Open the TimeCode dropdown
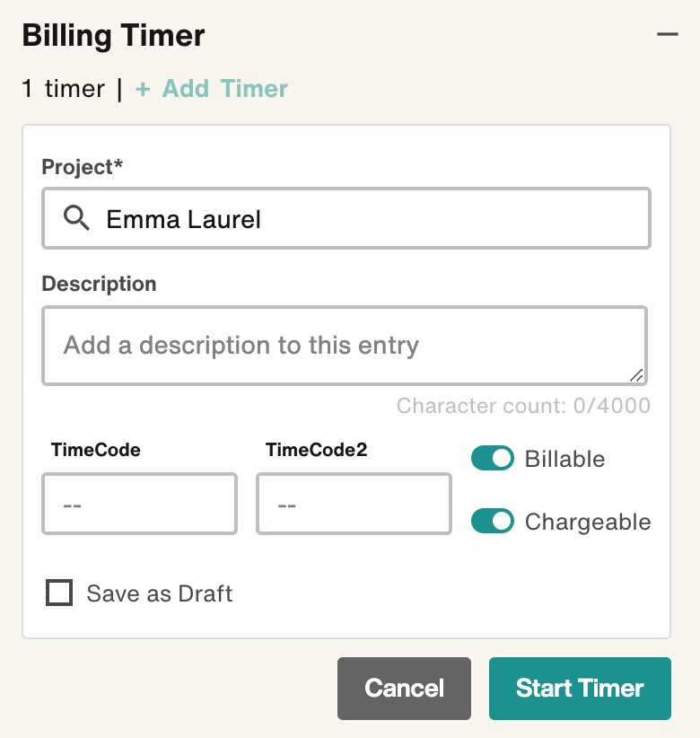Viewport: 700px width, 738px height. (x=140, y=504)
